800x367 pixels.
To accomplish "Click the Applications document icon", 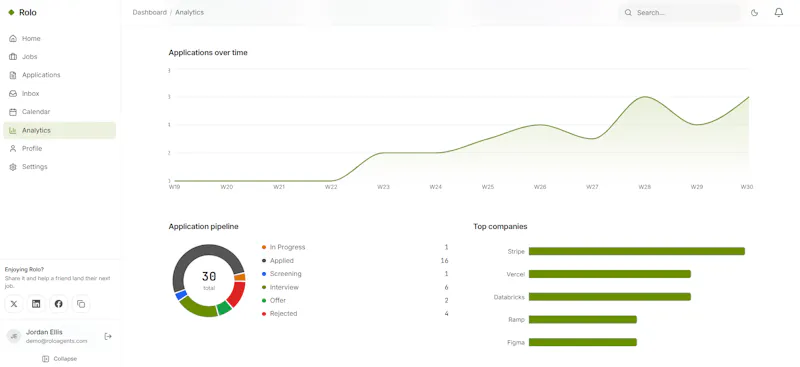I will 13,75.
